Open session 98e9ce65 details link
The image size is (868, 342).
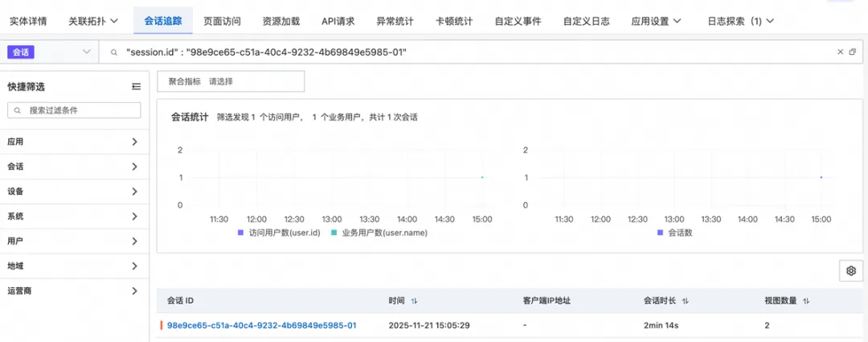point(261,325)
